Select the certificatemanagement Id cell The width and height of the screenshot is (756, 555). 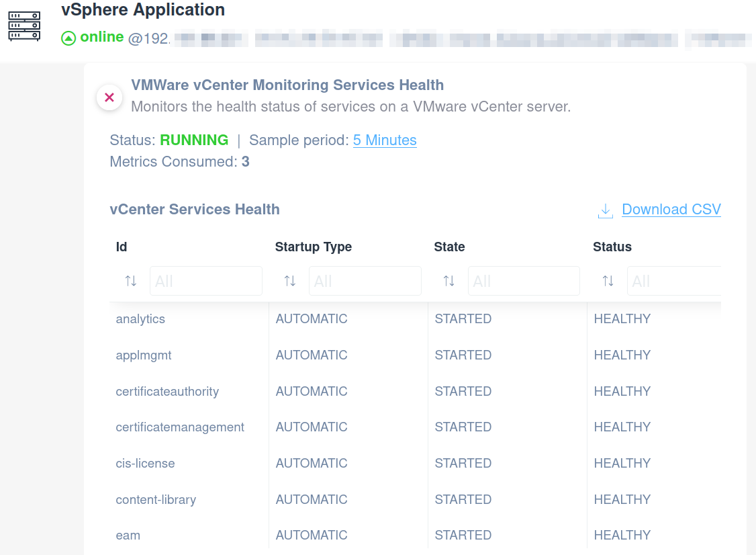tap(180, 427)
